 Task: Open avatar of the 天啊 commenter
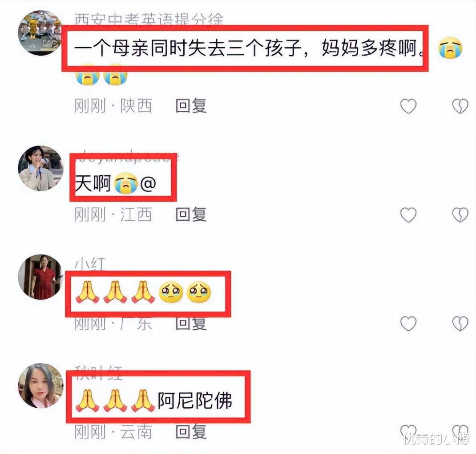(40, 168)
